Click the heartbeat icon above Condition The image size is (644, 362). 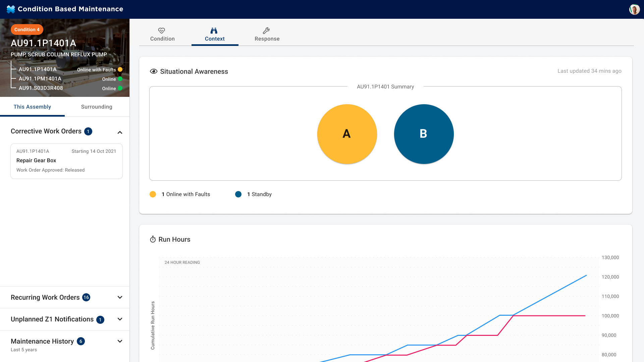(x=162, y=31)
